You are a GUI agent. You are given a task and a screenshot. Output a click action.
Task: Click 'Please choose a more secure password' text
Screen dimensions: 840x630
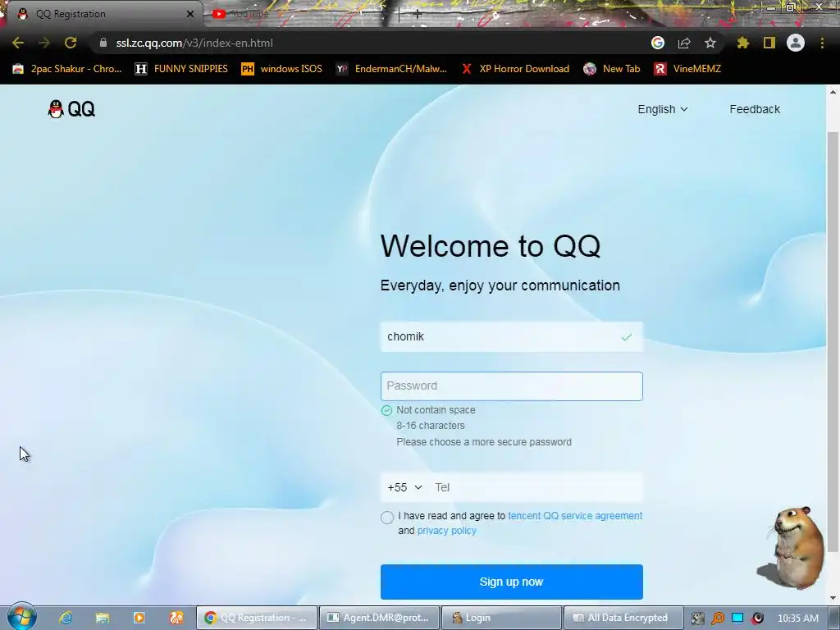(484, 442)
